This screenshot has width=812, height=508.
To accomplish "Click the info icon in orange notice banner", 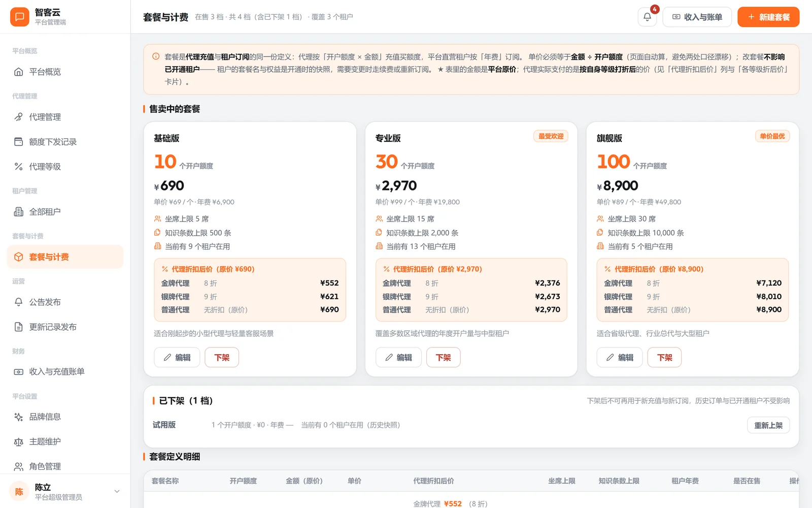I will [156, 56].
